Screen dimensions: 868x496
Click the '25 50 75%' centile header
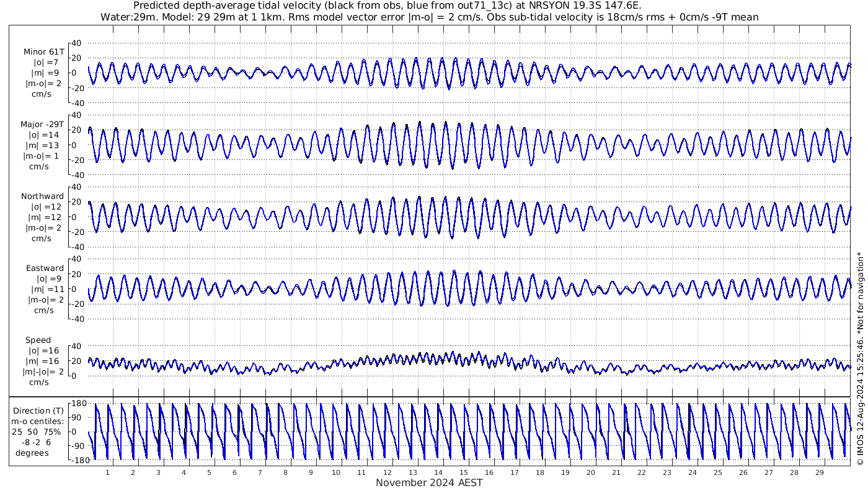coord(38,432)
